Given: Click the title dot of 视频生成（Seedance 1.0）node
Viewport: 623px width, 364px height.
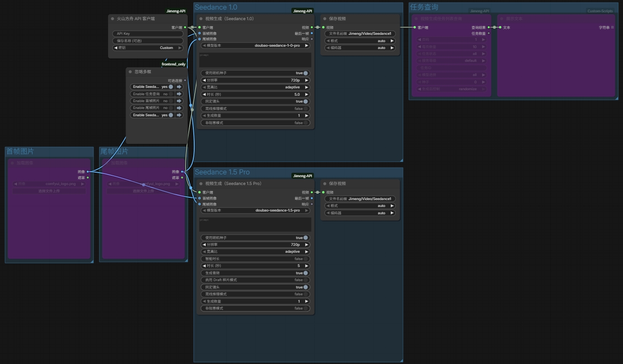Looking at the screenshot, I should coord(201,19).
